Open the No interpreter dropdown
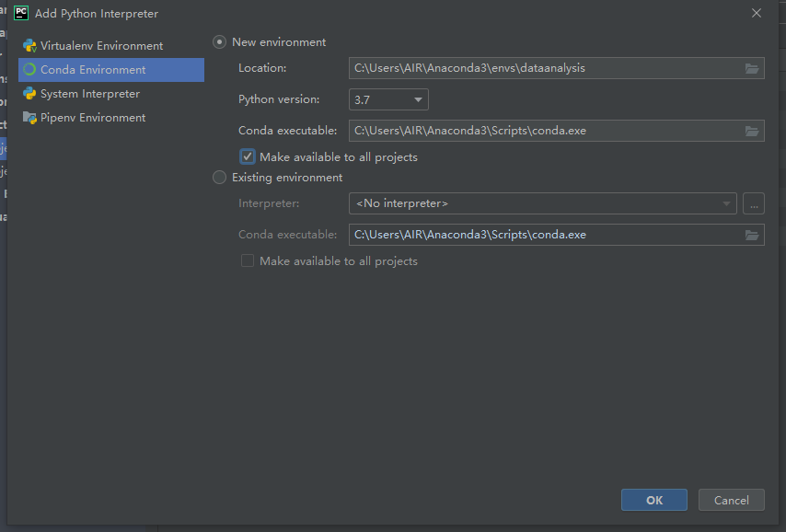786x532 pixels. pyautogui.click(x=543, y=203)
